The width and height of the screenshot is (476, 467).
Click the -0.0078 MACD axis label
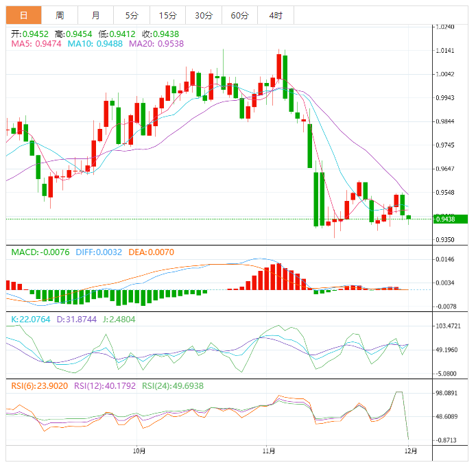pyautogui.click(x=446, y=307)
